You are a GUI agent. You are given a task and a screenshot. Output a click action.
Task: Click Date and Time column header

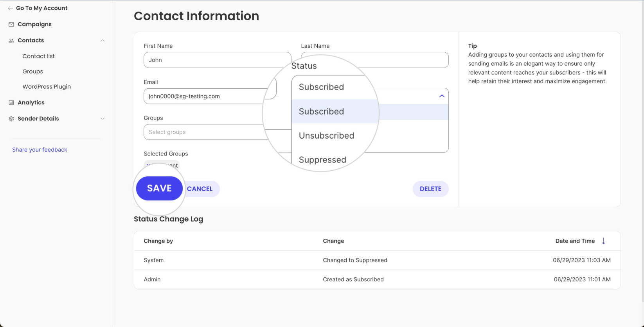(x=575, y=241)
